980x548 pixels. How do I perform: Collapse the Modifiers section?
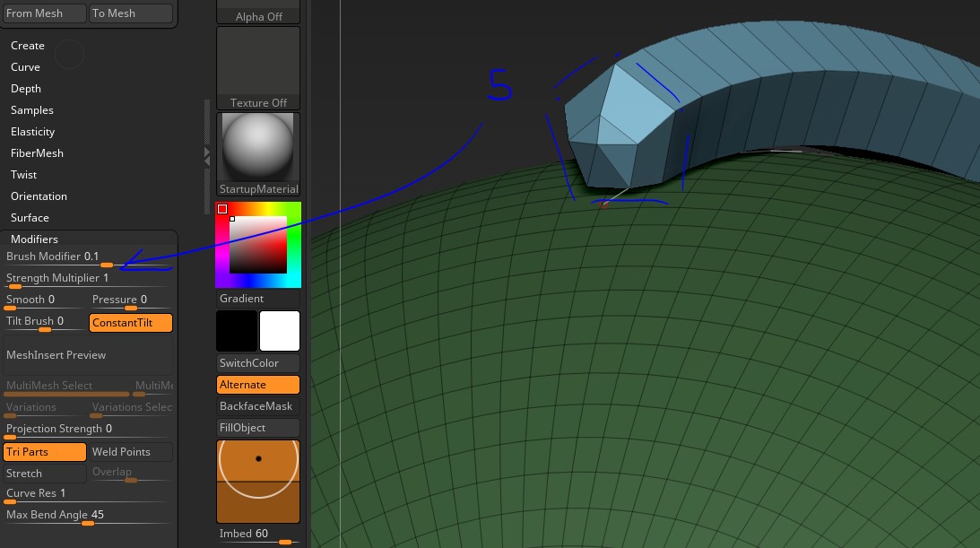click(34, 239)
